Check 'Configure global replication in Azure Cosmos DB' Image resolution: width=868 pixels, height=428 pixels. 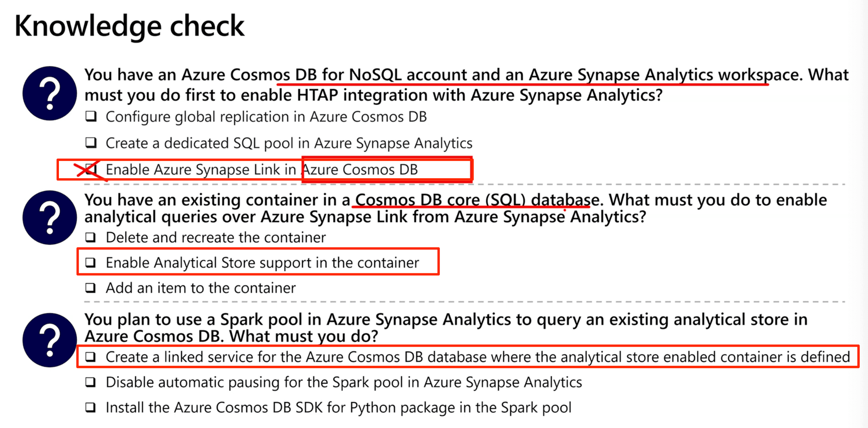point(91,116)
